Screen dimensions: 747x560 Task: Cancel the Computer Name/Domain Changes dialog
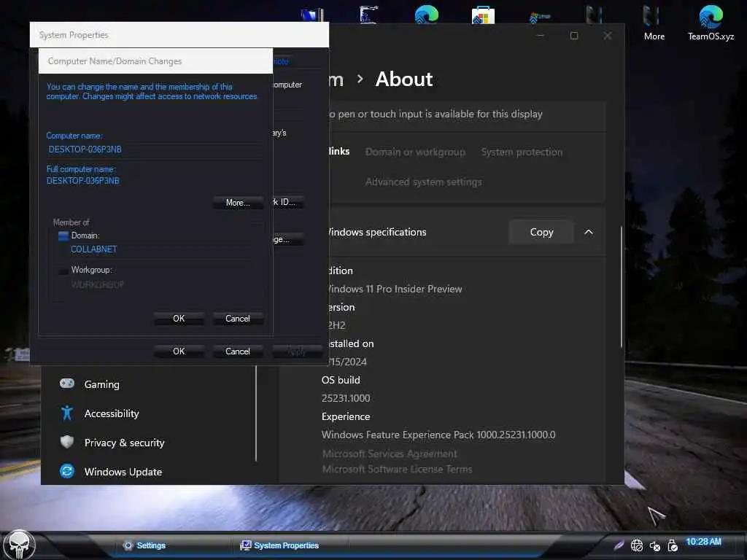coord(238,319)
